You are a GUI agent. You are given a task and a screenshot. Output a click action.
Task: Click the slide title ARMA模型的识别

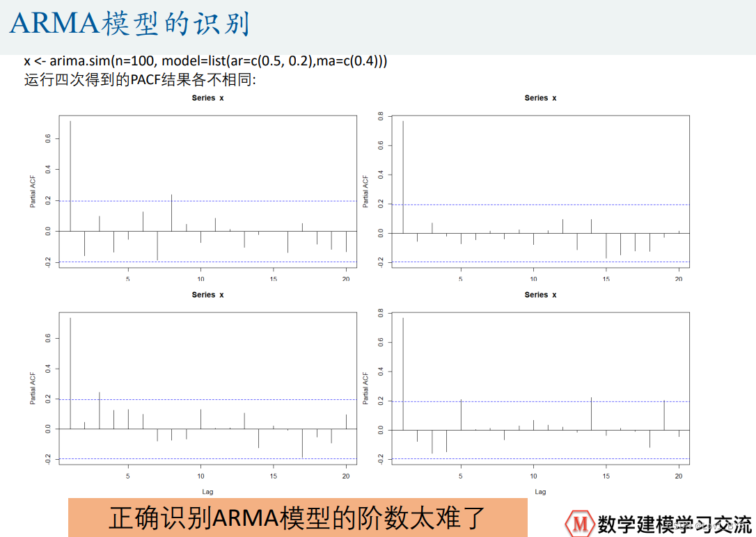[x=129, y=24]
